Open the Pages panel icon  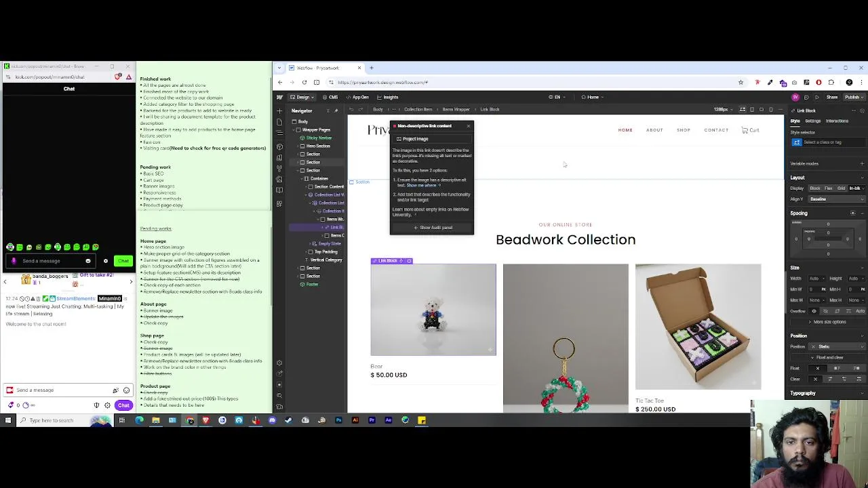click(x=279, y=122)
